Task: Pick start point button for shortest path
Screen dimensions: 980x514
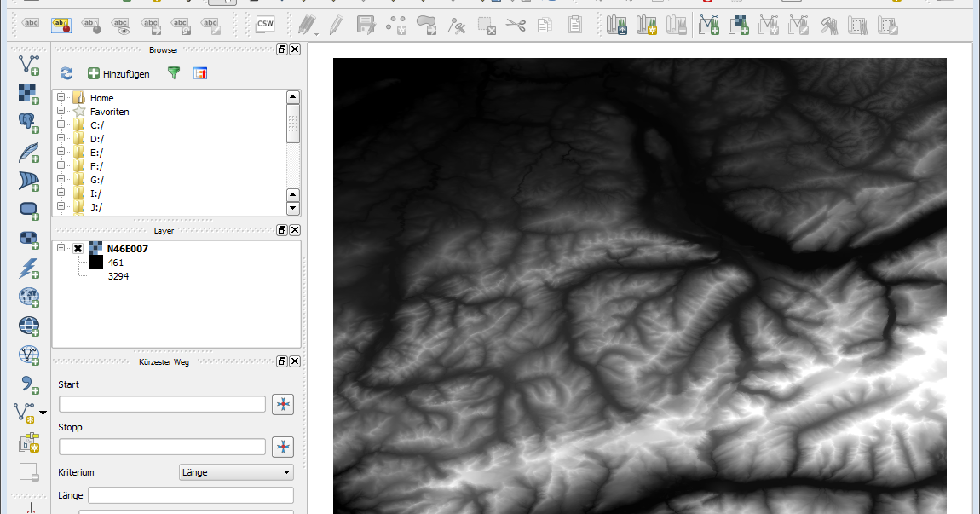Action: click(x=283, y=404)
